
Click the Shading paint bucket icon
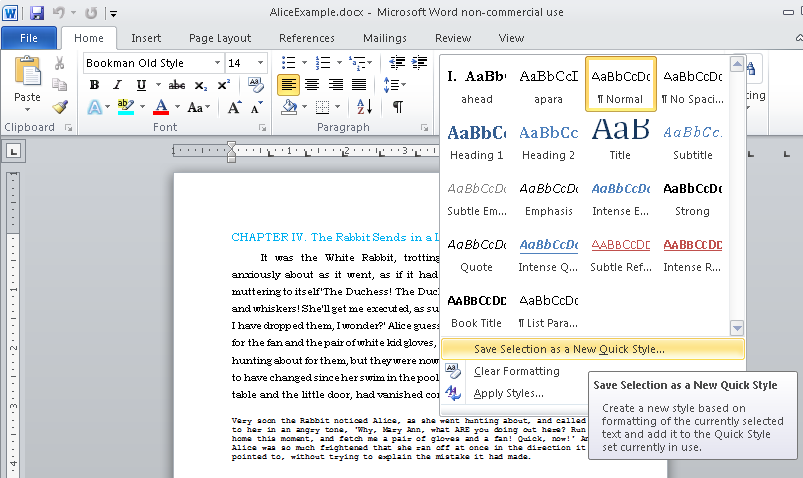[289, 107]
